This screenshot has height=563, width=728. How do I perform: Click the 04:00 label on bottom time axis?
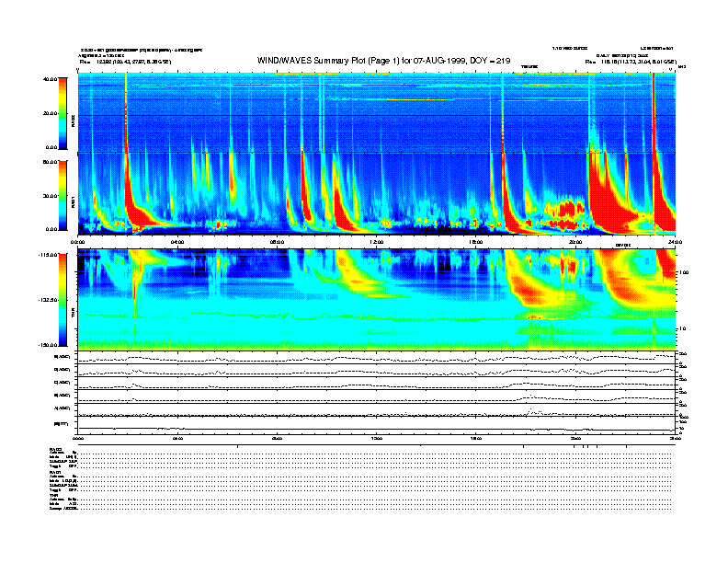tap(176, 438)
